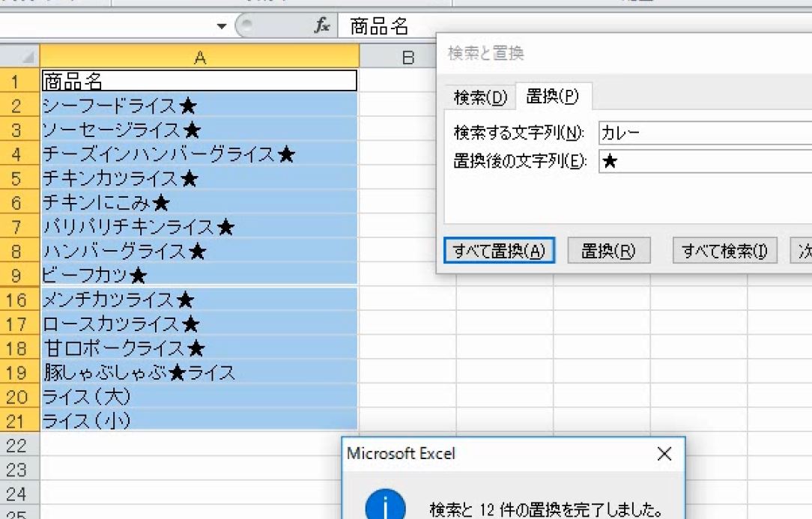Select the cell with 甘口ポークライス★
812x519 pixels.
(200, 348)
